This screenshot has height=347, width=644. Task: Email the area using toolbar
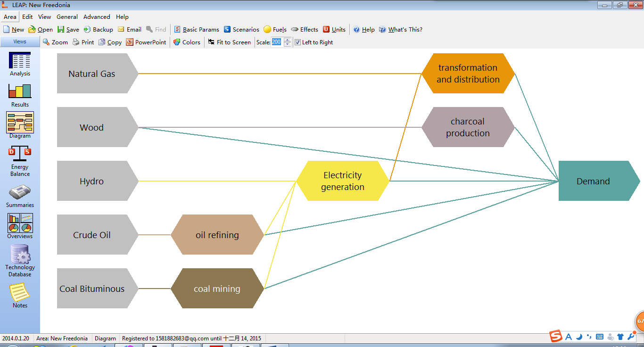coord(130,29)
